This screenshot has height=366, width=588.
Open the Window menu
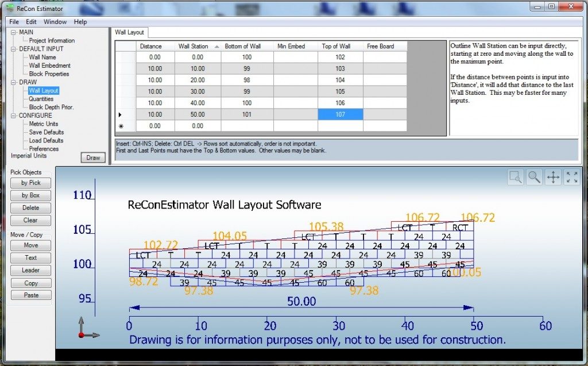[55, 22]
